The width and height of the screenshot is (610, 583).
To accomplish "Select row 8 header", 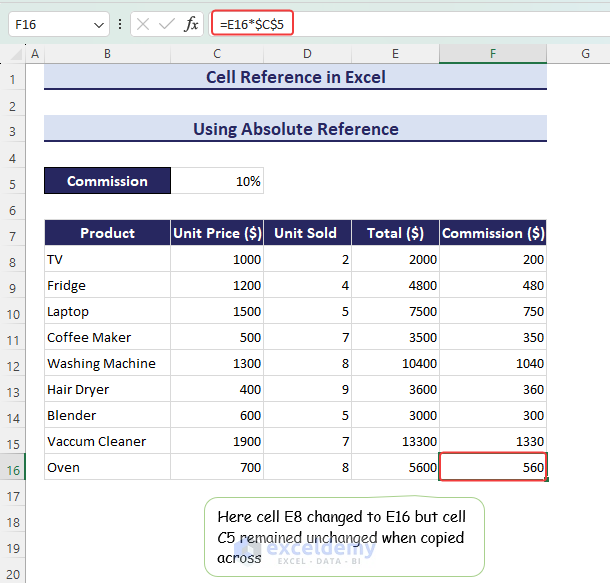I will pos(13,260).
